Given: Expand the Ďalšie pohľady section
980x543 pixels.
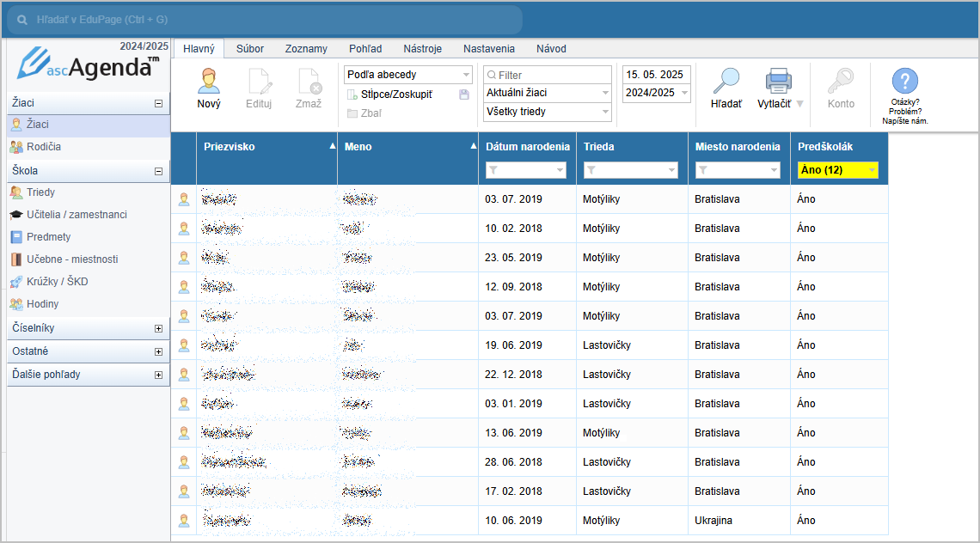Looking at the screenshot, I should 158,375.
